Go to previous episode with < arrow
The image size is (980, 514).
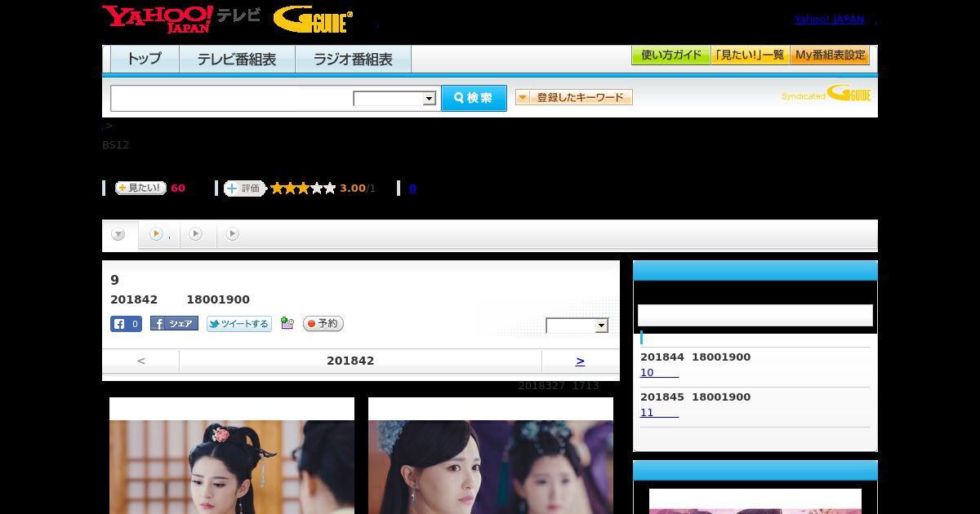[141, 361]
